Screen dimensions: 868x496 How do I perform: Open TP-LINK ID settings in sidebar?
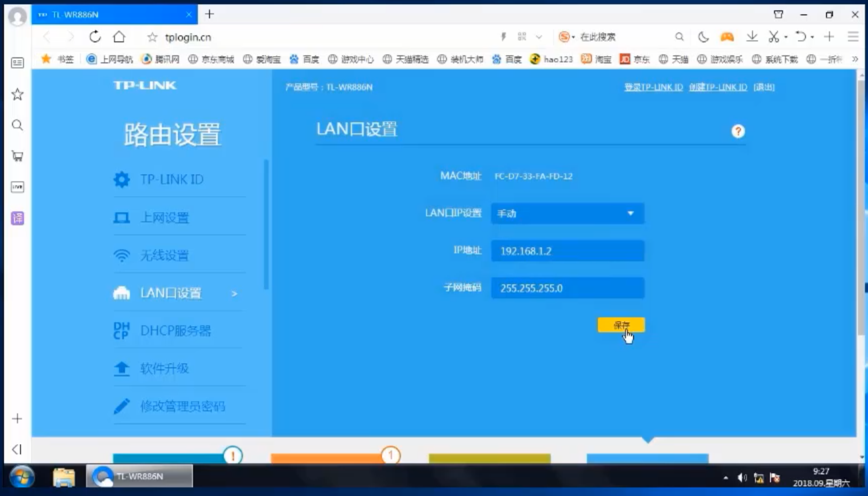click(171, 179)
